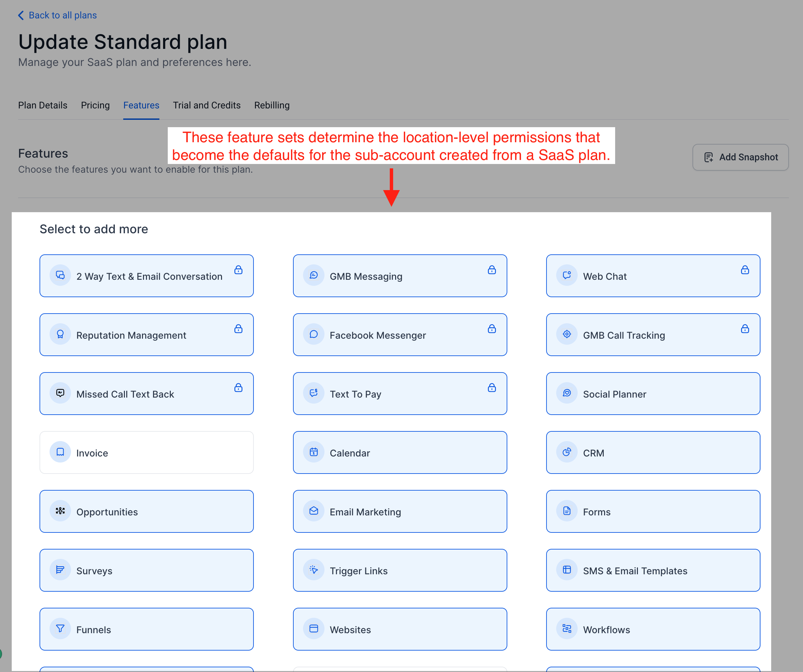
Task: Toggle the Surveys feature card
Action: click(146, 570)
